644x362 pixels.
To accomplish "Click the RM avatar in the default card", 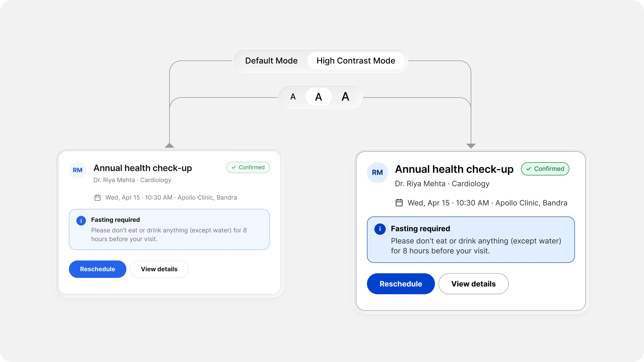I will (77, 170).
